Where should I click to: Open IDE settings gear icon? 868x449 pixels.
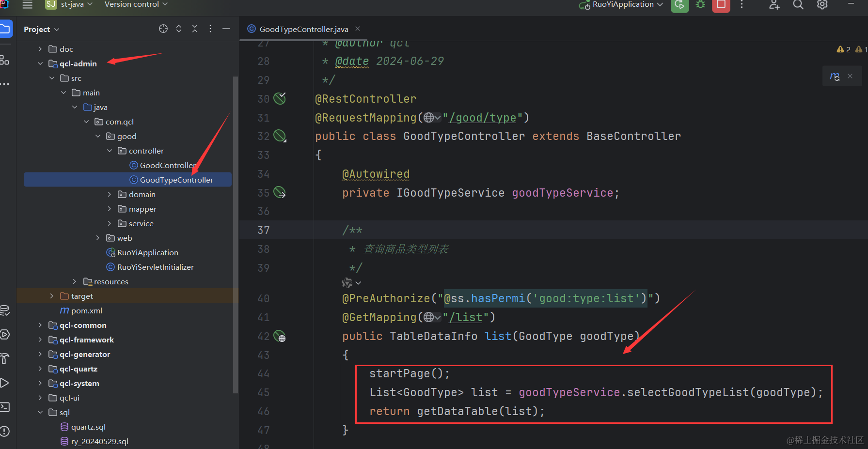click(822, 5)
